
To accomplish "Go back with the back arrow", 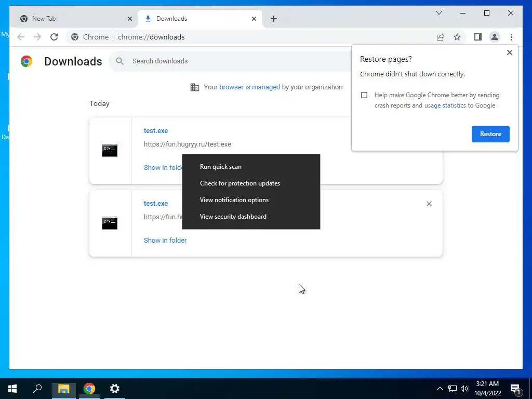I will (21, 37).
